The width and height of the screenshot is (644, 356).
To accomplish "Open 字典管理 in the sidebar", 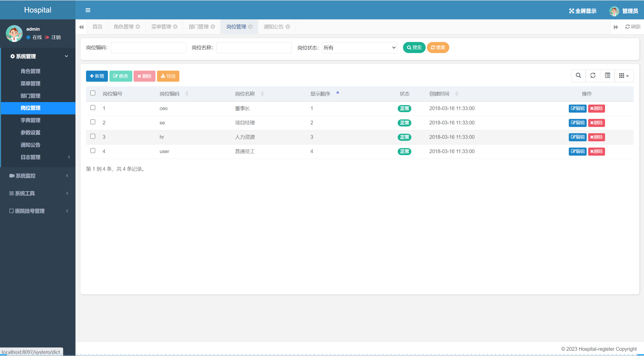I will [x=30, y=120].
